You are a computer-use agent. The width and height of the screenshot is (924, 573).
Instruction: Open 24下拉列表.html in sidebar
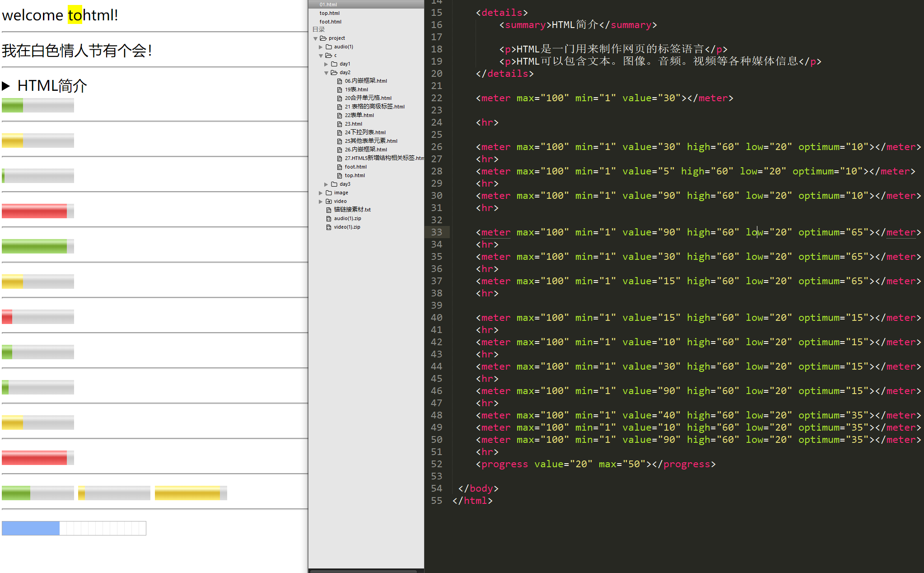pos(365,132)
